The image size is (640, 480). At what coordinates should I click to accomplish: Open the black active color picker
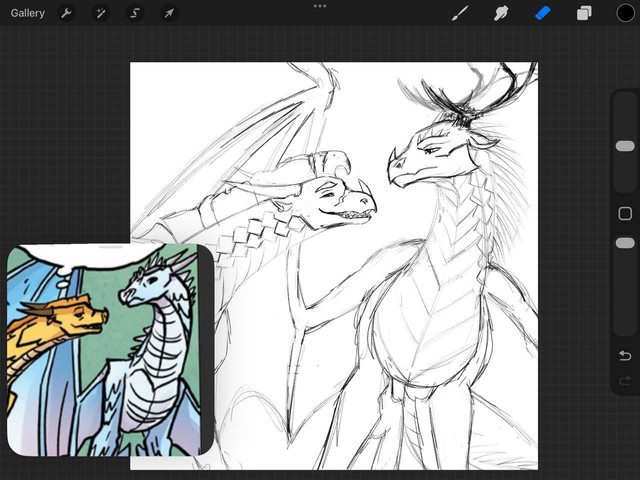[625, 13]
